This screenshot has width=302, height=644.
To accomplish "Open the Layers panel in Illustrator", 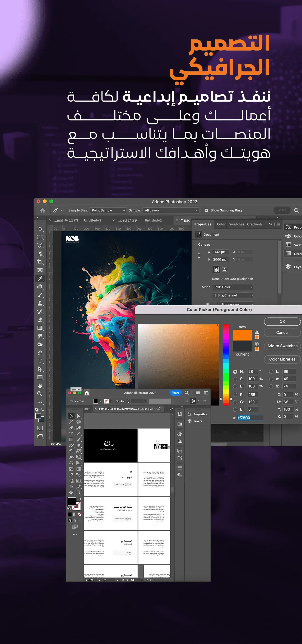I will tap(195, 421).
